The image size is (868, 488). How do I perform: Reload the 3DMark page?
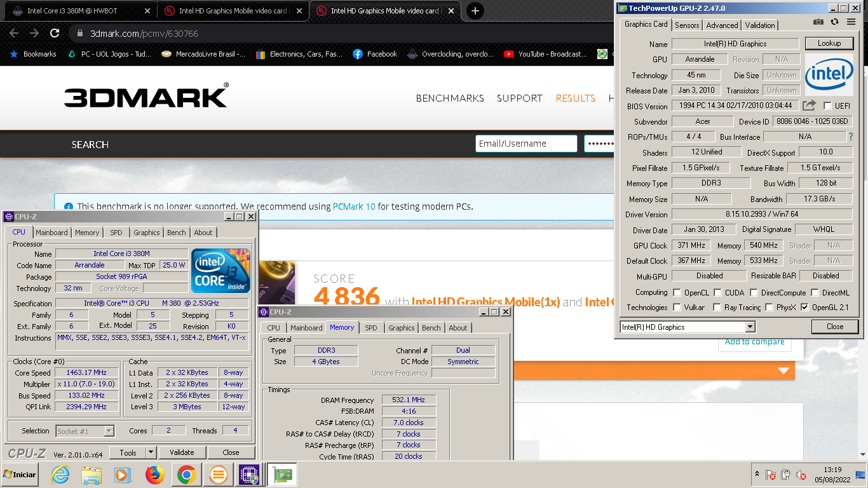tap(55, 33)
